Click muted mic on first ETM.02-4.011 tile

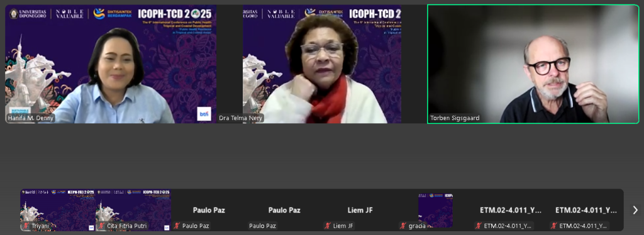coord(479,226)
